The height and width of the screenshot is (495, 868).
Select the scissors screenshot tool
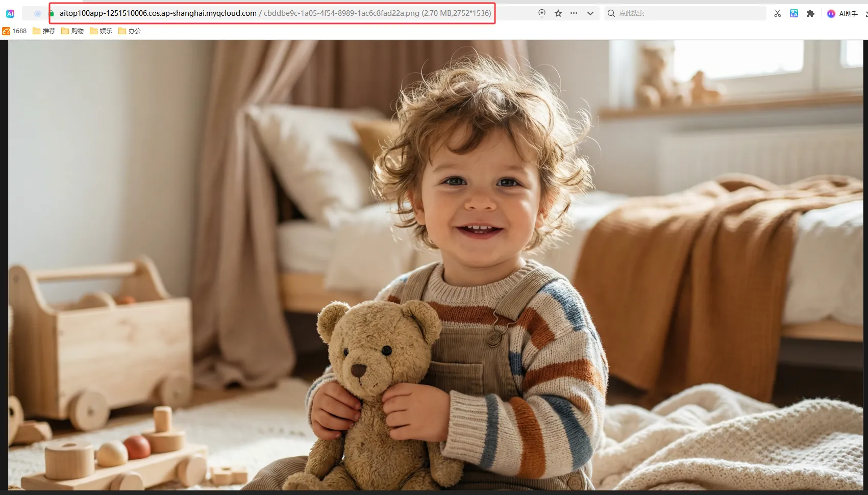coord(778,14)
